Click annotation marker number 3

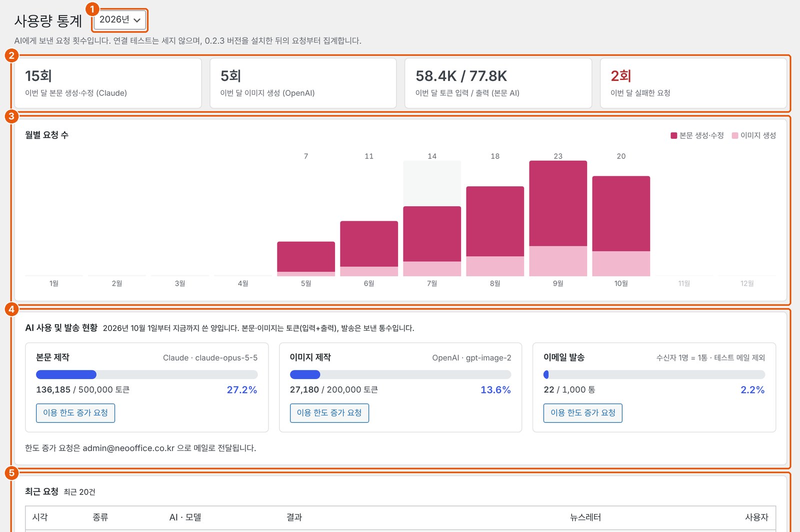[x=11, y=116]
